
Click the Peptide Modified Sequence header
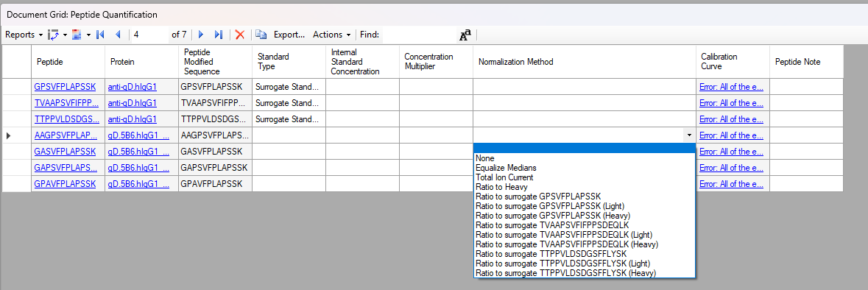pos(215,62)
